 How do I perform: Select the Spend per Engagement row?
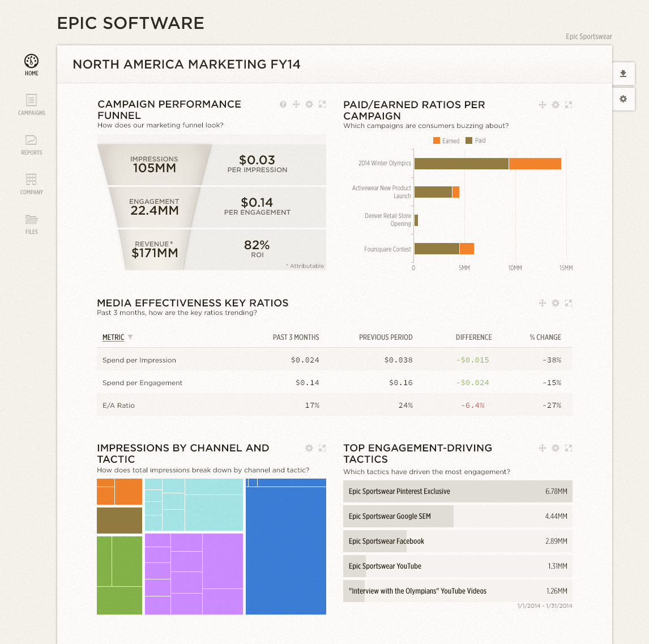(335, 382)
